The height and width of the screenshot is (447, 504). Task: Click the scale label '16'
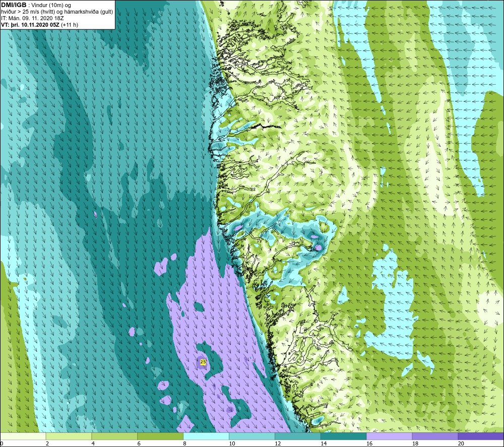[x=369, y=443]
